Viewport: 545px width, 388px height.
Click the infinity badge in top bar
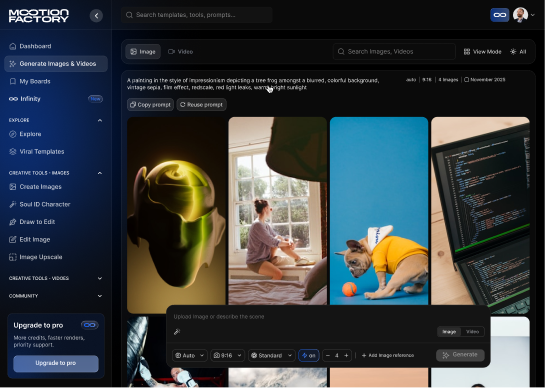tap(499, 15)
